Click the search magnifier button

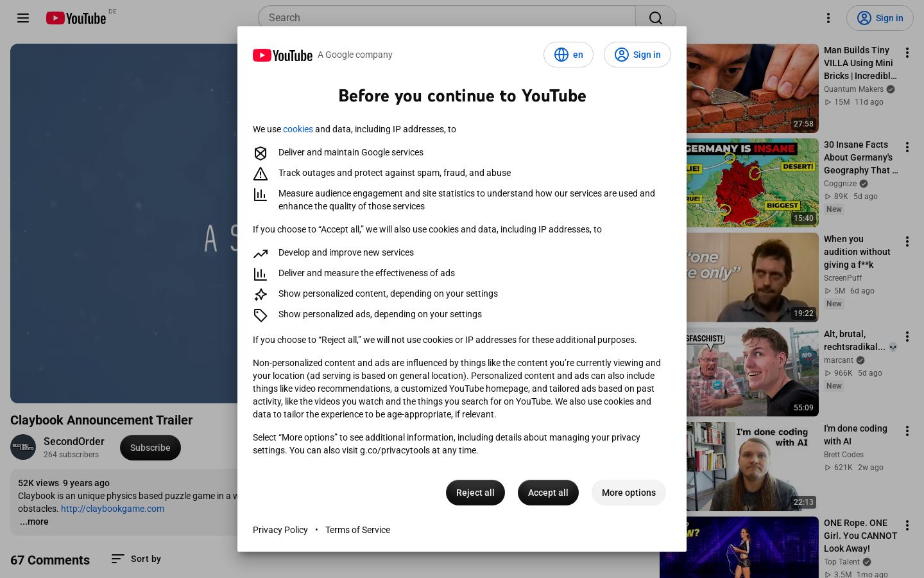[x=656, y=18]
